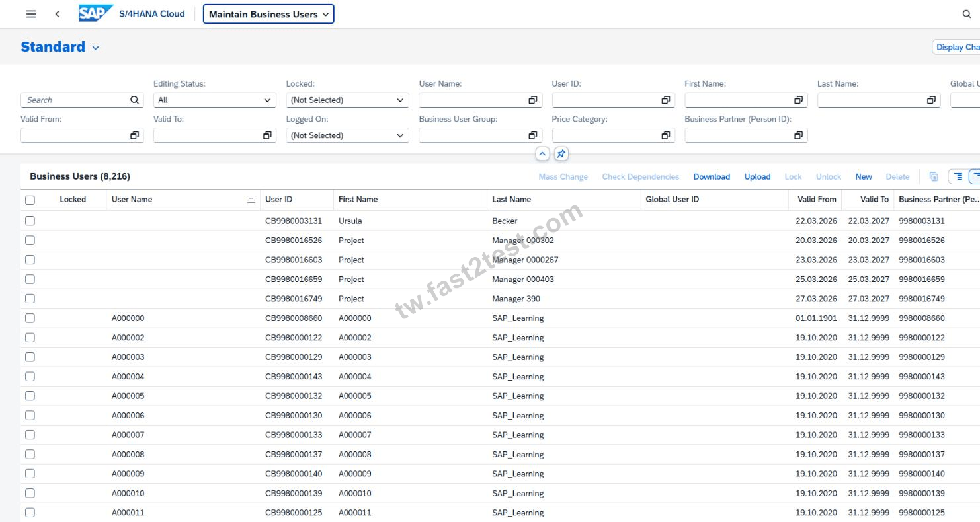Open value help for First Name filter
This screenshot has height=522, width=980.
tap(798, 100)
